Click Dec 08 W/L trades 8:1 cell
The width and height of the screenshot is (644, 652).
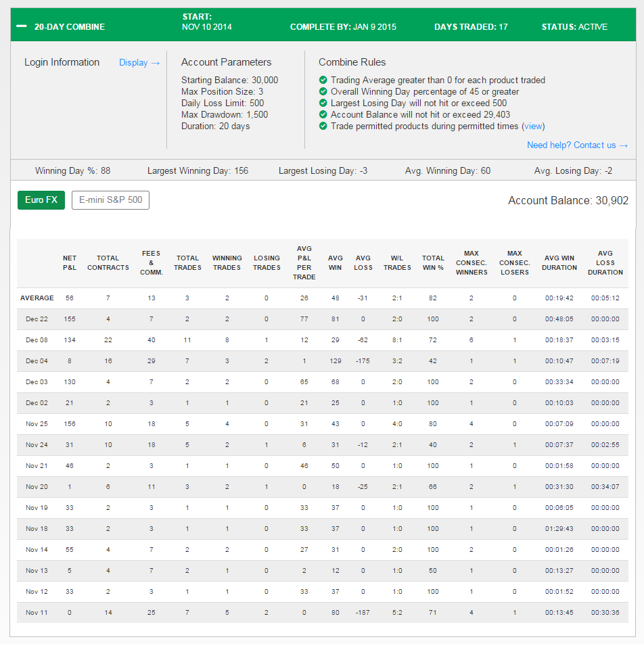[x=397, y=340]
